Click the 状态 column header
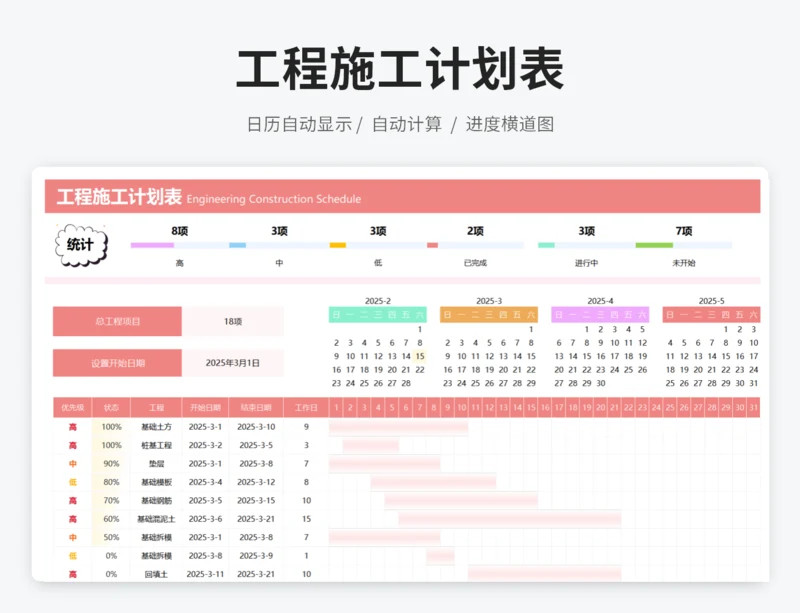Image resolution: width=800 pixels, height=613 pixels. [111, 407]
